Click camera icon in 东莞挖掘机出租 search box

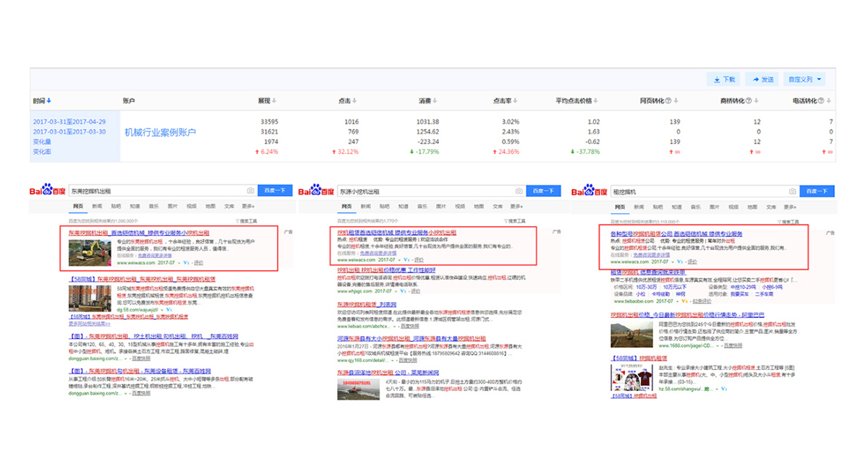[250, 191]
